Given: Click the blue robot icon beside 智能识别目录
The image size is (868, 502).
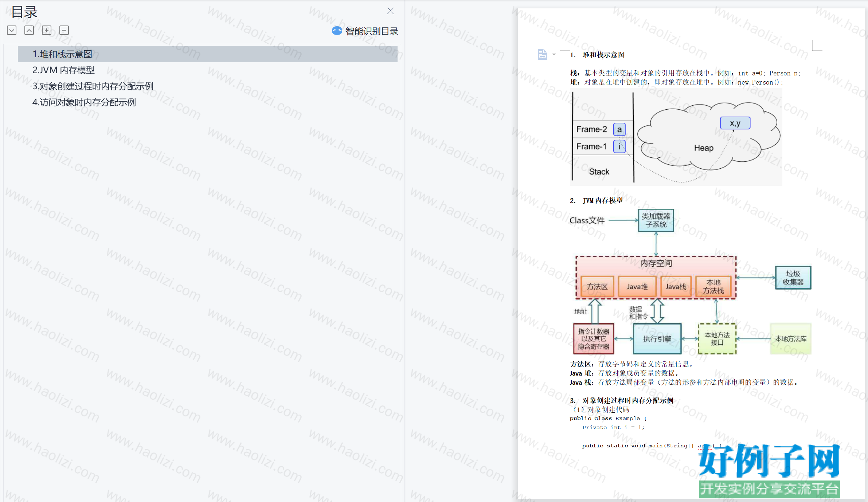Looking at the screenshot, I should [337, 31].
